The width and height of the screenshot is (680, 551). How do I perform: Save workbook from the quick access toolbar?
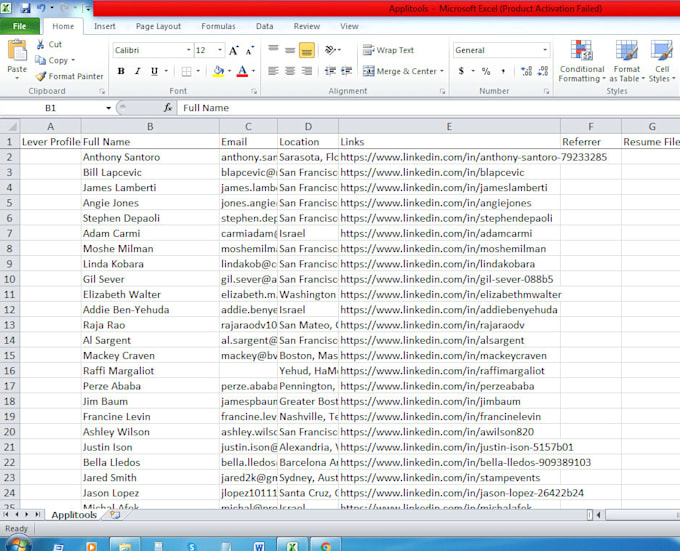tap(25, 8)
